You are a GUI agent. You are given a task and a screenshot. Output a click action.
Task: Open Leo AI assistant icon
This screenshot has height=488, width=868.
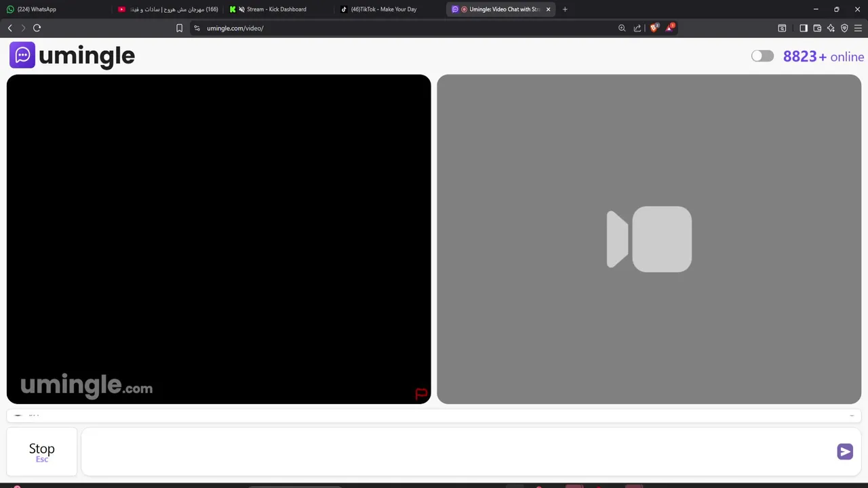pos(831,28)
